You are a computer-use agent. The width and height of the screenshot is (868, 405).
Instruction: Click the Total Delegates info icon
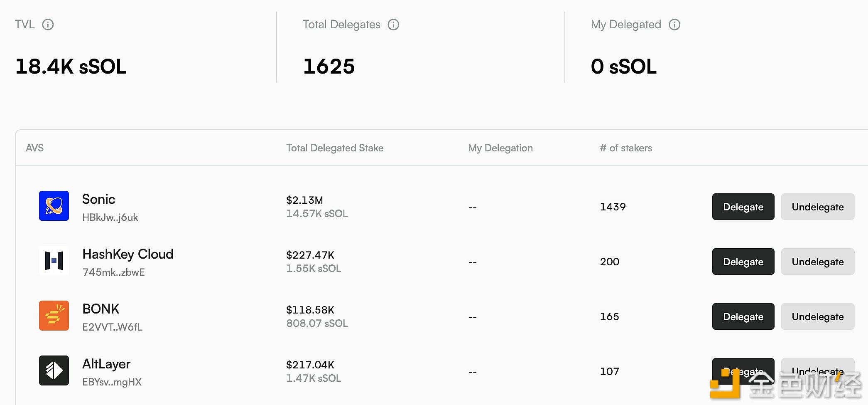393,25
